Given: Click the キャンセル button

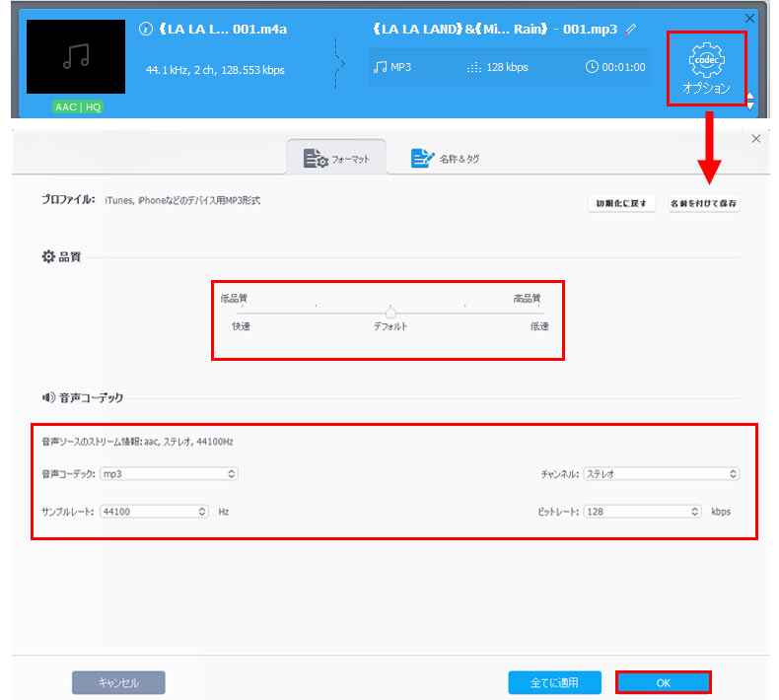Looking at the screenshot, I should pyautogui.click(x=118, y=682).
